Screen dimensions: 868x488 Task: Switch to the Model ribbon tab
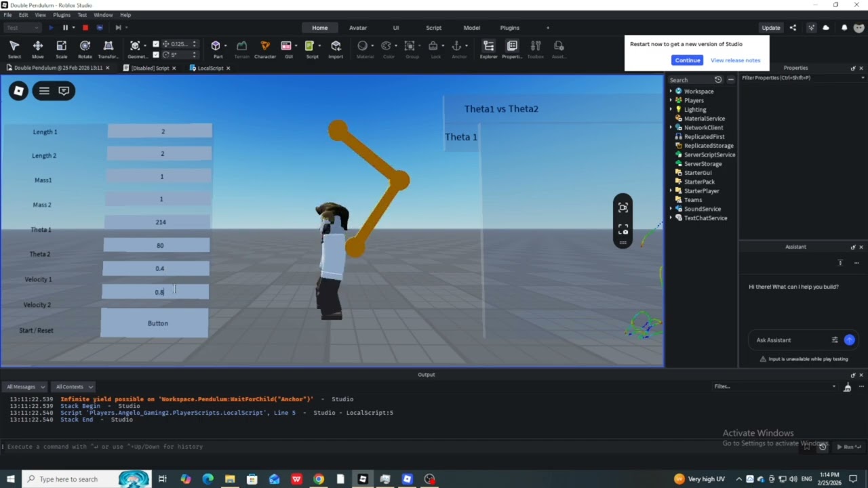click(x=472, y=28)
